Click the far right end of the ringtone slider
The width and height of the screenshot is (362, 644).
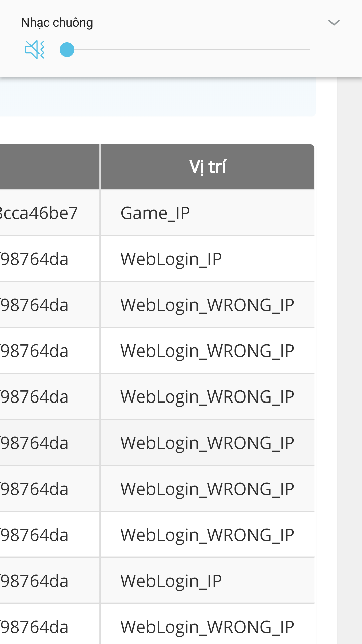point(308,50)
